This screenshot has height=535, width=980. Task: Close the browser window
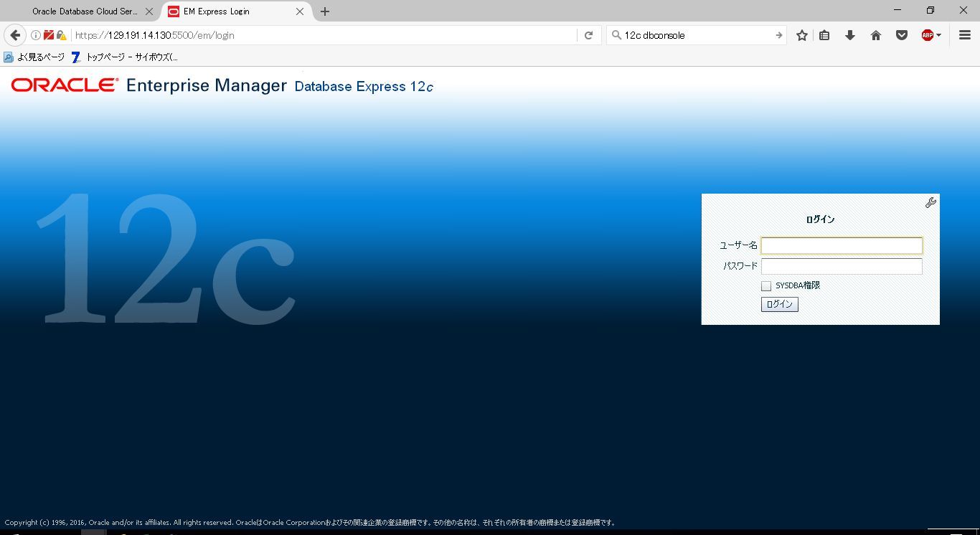(x=963, y=10)
